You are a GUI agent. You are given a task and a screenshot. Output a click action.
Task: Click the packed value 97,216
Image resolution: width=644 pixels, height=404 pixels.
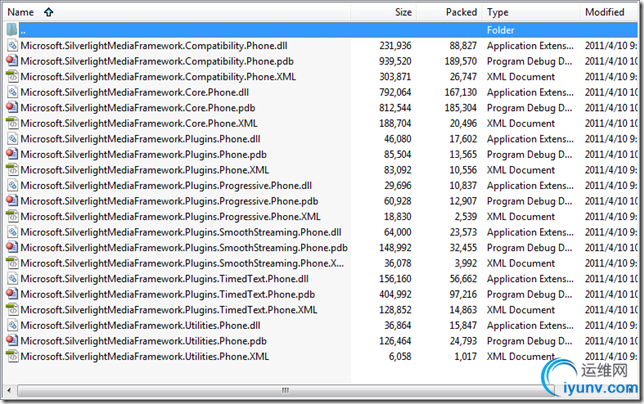[x=463, y=294]
